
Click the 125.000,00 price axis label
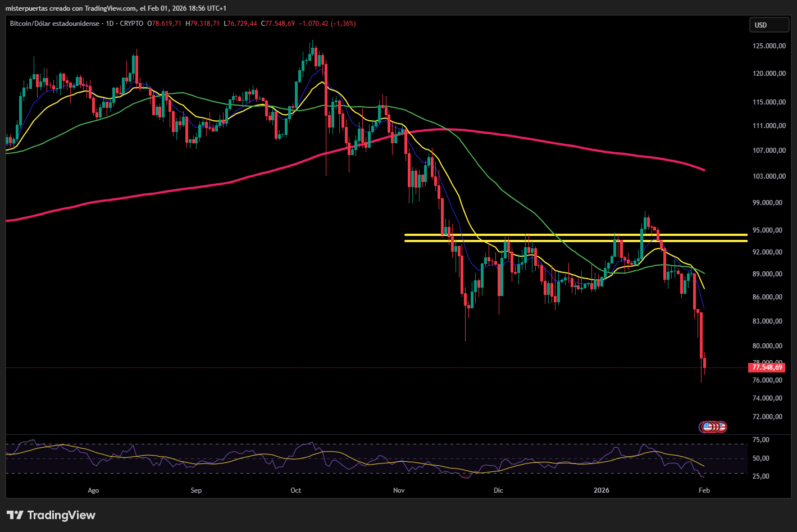tap(769, 46)
